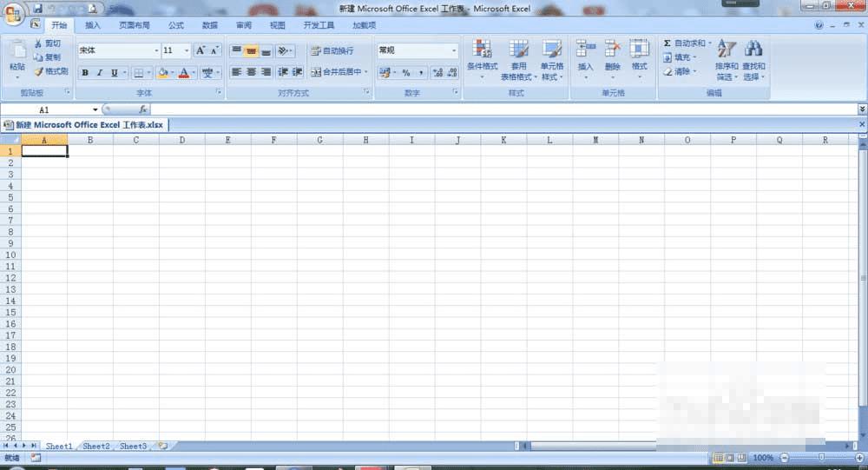The image size is (868, 470).
Task: Center text horizontally
Action: 252,72
